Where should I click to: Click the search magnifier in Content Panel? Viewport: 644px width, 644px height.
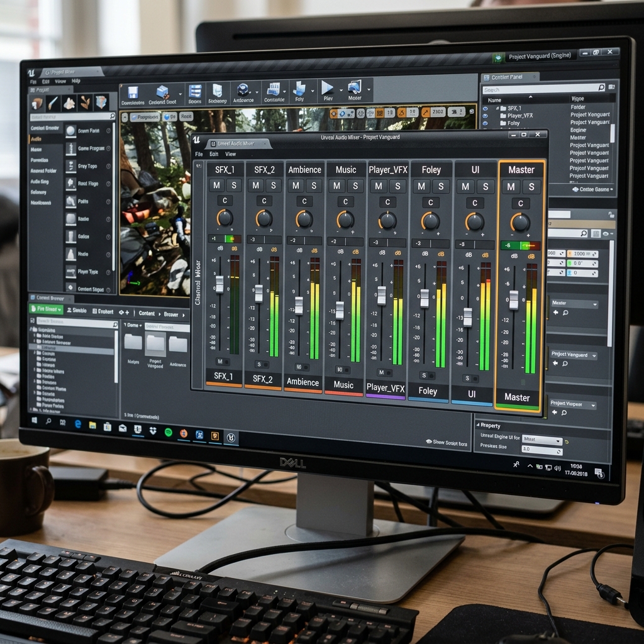tap(601, 87)
